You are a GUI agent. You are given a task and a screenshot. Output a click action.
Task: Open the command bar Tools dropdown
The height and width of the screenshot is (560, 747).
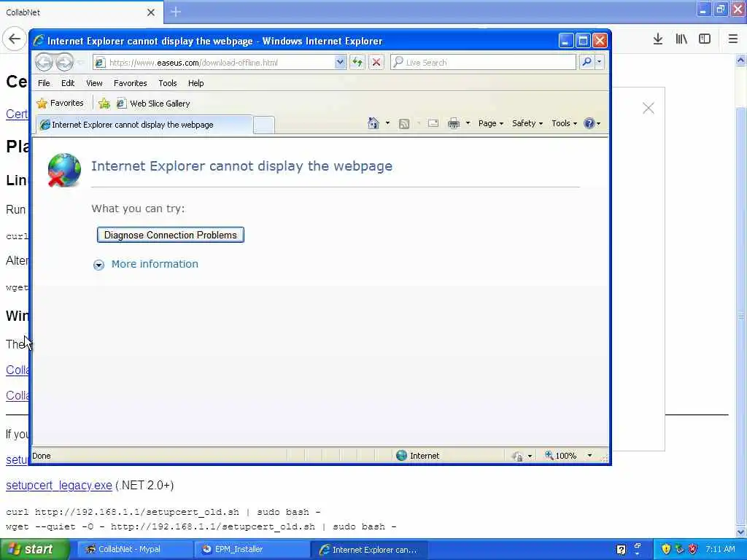click(564, 123)
